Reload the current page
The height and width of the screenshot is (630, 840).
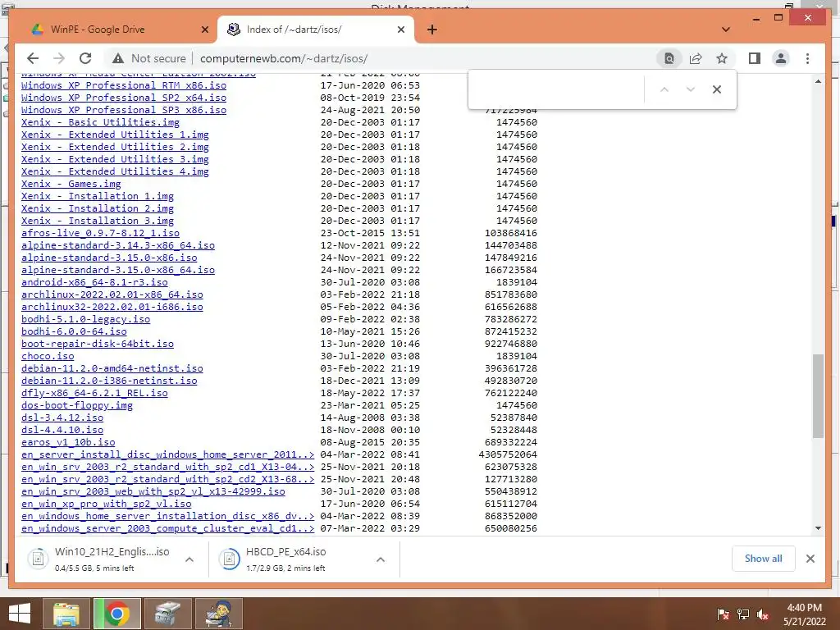coord(85,58)
